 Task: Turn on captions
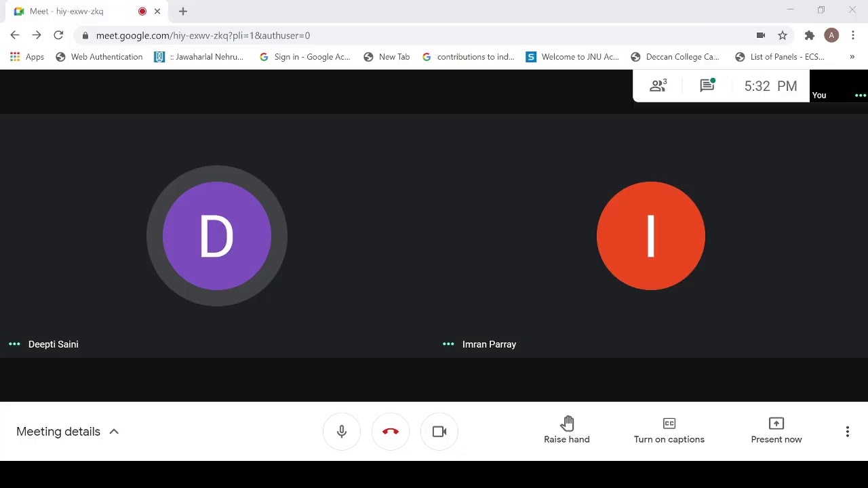click(669, 431)
